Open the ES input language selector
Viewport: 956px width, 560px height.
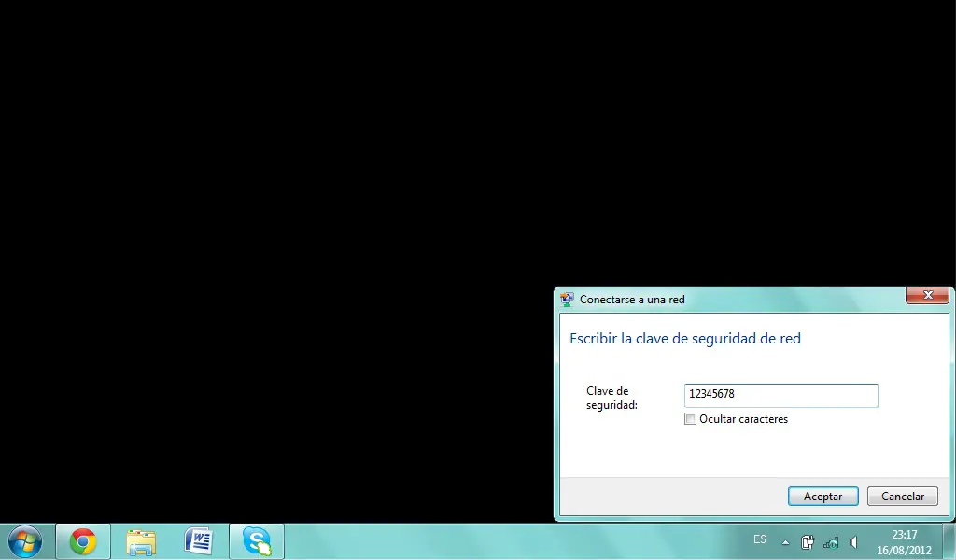[x=760, y=539]
